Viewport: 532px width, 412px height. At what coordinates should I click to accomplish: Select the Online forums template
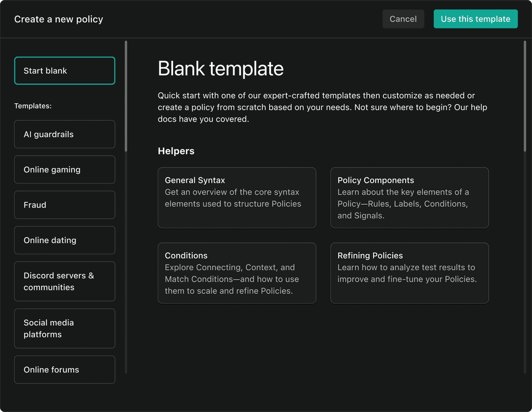point(64,369)
